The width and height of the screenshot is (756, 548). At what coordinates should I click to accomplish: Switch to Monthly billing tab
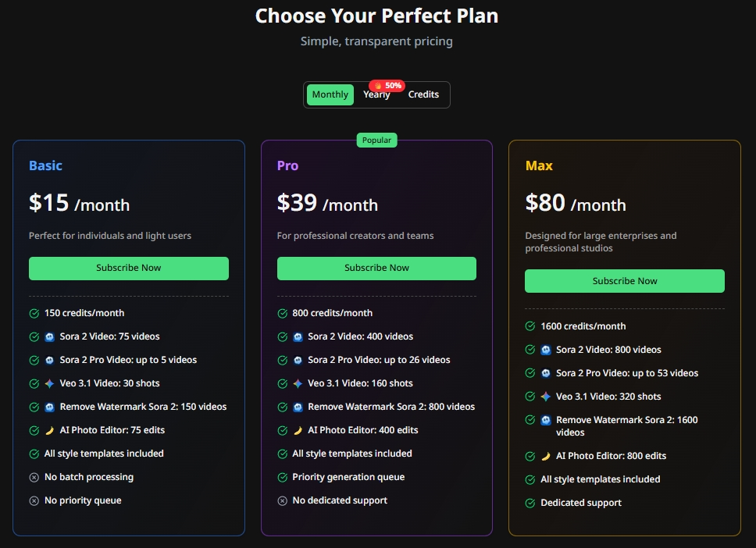click(330, 94)
